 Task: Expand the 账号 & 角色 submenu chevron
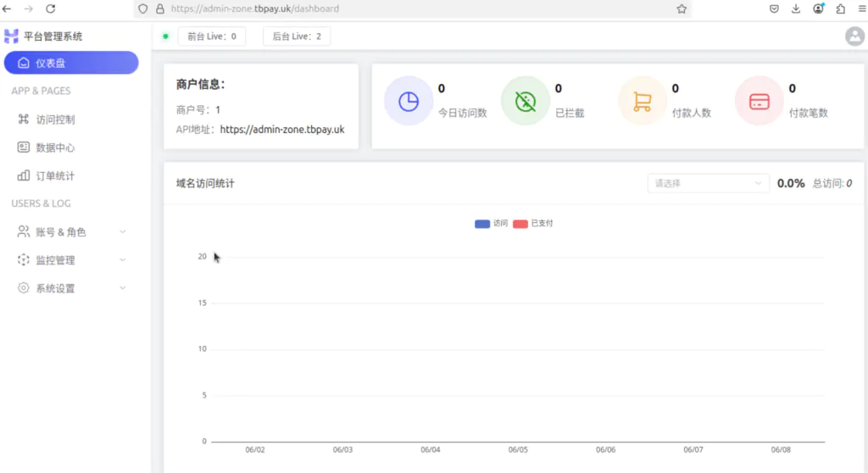pos(122,231)
